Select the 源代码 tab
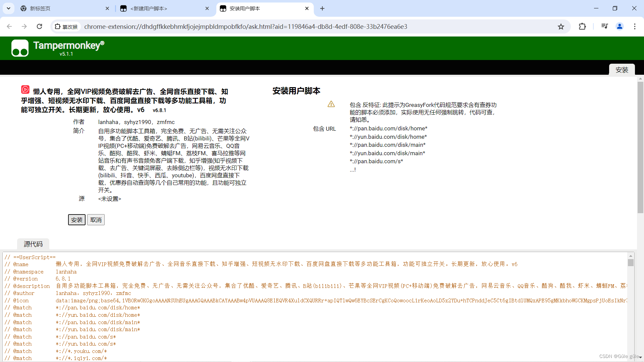The height and width of the screenshot is (362, 644). coord(33,244)
